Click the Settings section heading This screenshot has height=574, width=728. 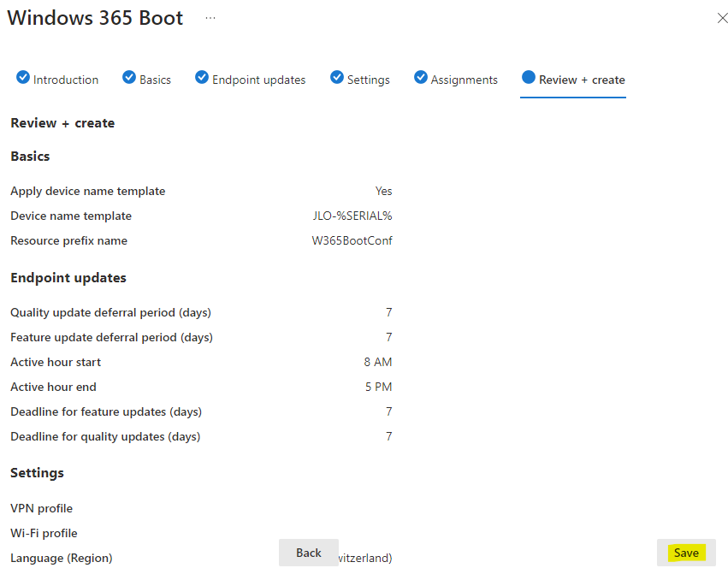coord(37,473)
